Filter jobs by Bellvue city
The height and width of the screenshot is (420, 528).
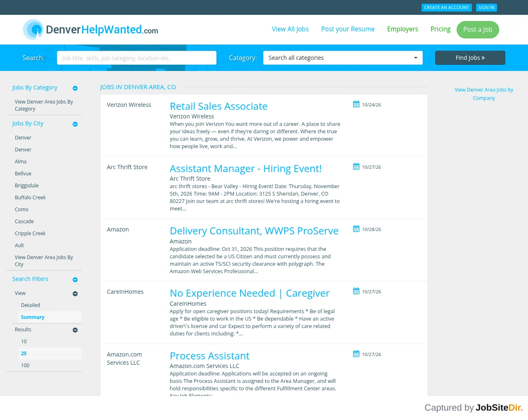tap(23, 174)
